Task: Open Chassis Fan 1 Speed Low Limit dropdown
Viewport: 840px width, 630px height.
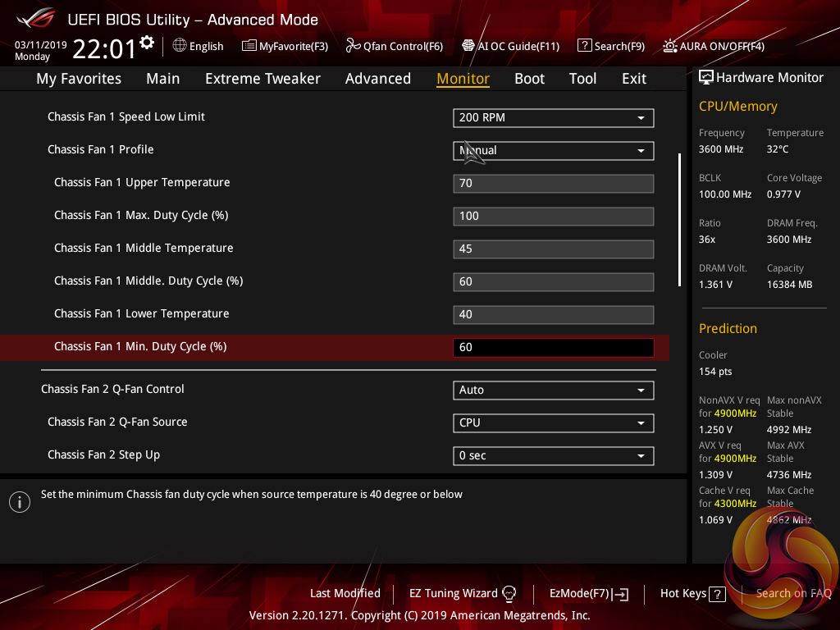Action: point(554,118)
